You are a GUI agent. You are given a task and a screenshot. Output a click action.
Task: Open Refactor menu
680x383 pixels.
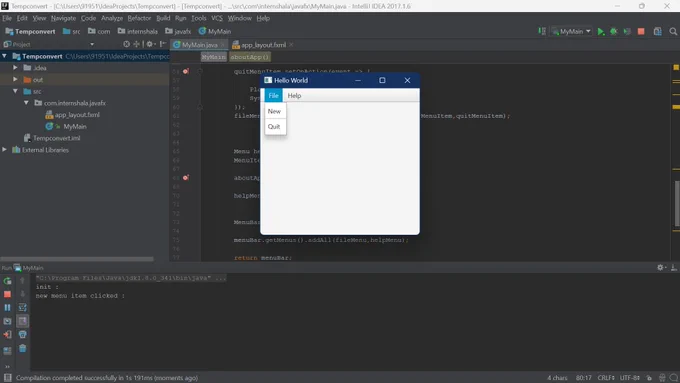[139, 18]
